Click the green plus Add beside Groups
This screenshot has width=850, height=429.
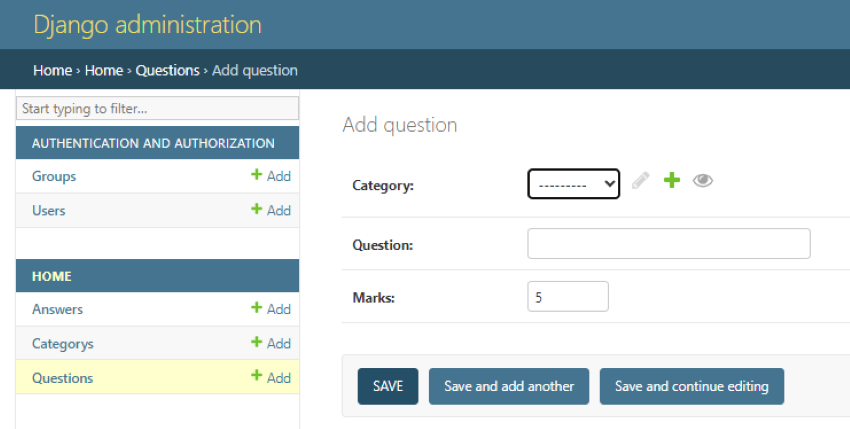point(271,176)
